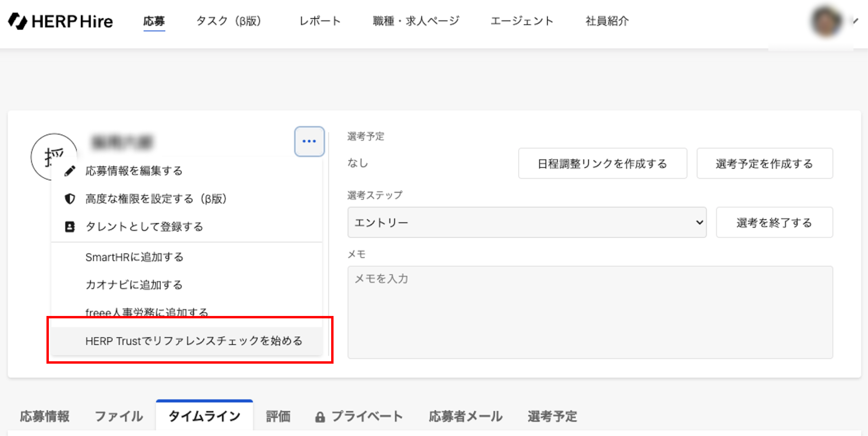Switch to the 評価 tab
Viewport: 868px width, 436px height.
(278, 417)
